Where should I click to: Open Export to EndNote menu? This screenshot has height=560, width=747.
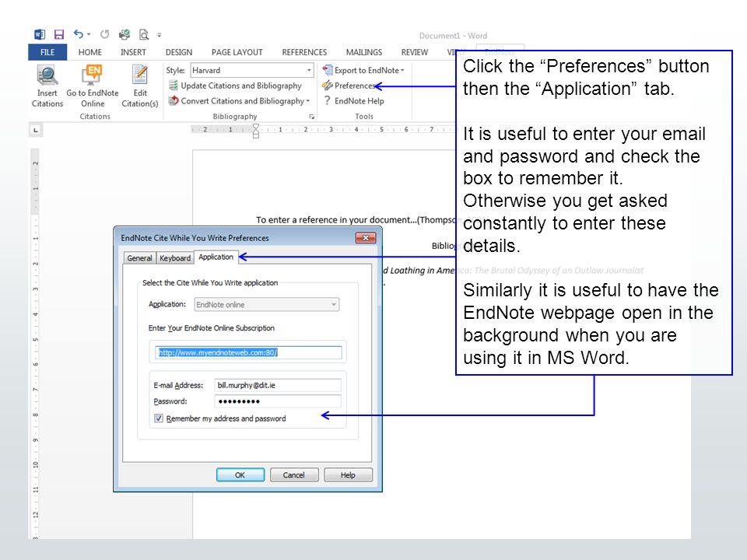click(x=363, y=71)
